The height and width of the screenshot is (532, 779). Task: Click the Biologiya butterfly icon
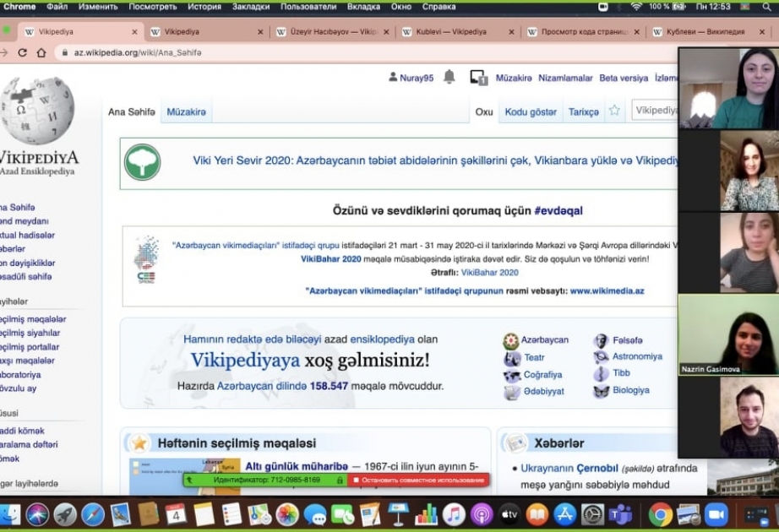[601, 392]
